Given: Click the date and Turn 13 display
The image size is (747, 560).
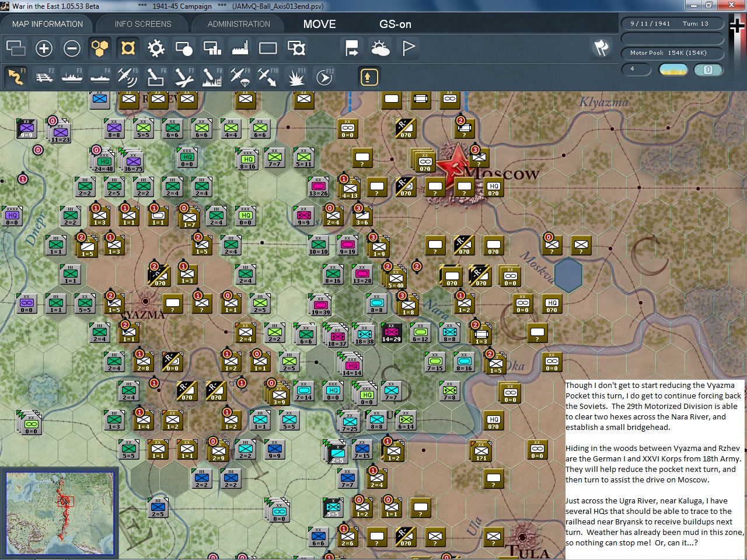Looking at the screenshot, I should [672, 24].
